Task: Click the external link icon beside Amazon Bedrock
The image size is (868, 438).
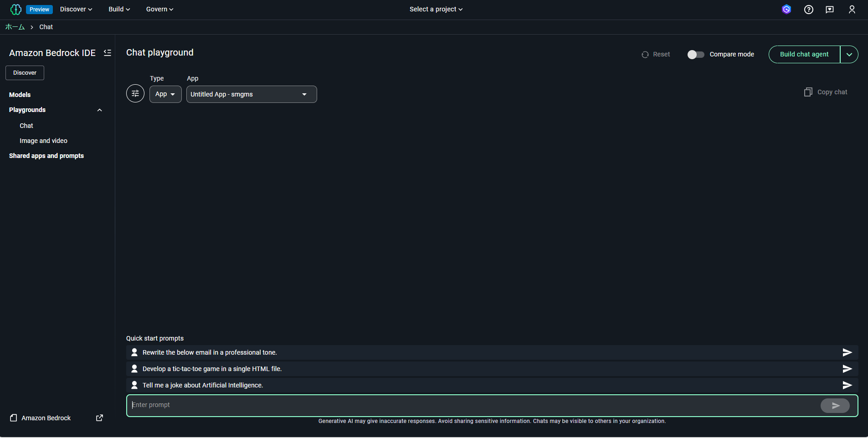Action: [x=99, y=418]
